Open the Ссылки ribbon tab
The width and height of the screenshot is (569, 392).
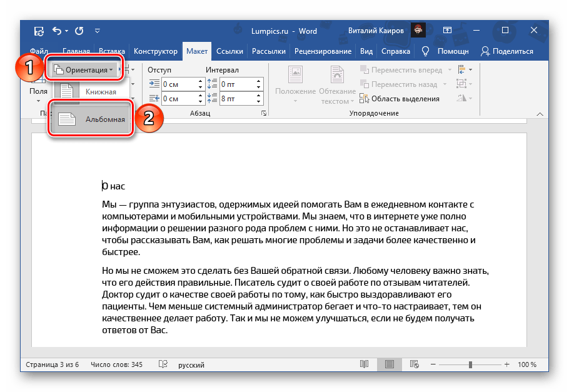pos(230,51)
